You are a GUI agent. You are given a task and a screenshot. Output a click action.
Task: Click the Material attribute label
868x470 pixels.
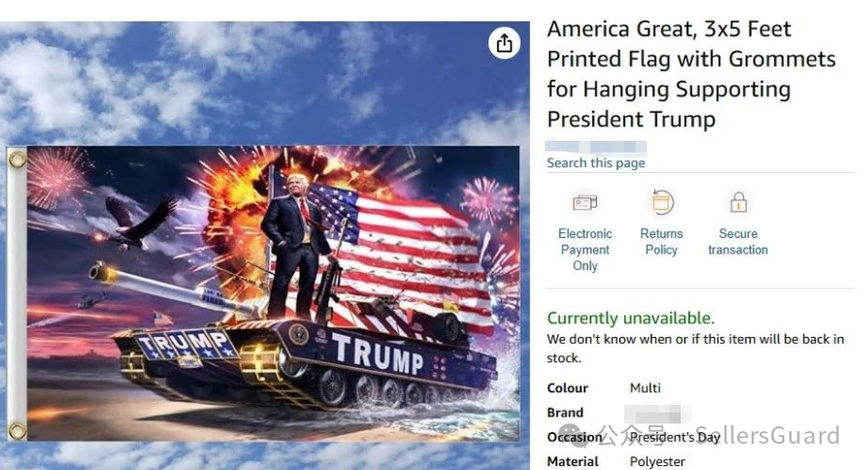click(573, 461)
